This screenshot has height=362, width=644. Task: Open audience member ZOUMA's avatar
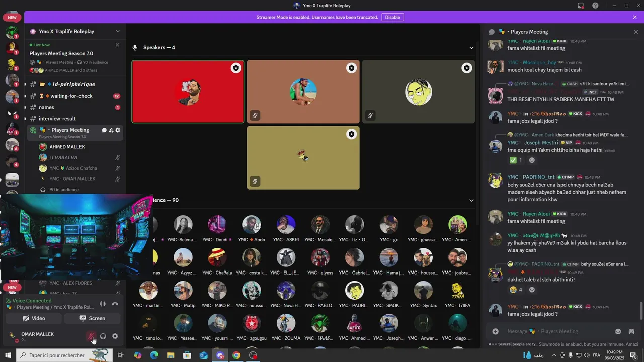click(286, 323)
